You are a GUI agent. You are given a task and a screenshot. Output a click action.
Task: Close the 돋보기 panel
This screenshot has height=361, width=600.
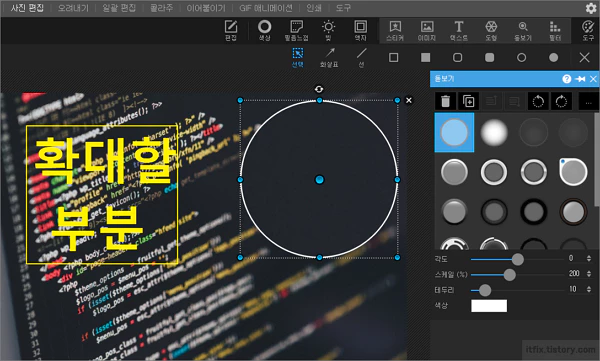point(593,79)
